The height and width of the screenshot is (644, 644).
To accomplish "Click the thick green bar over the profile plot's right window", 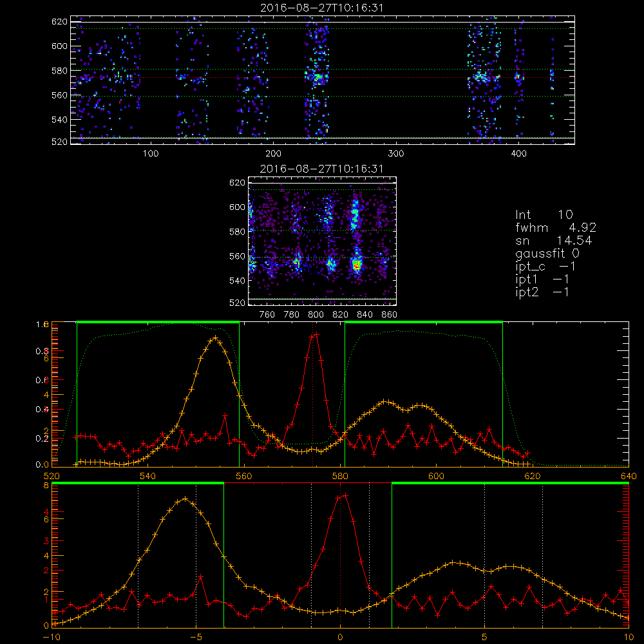I will pos(424,322).
